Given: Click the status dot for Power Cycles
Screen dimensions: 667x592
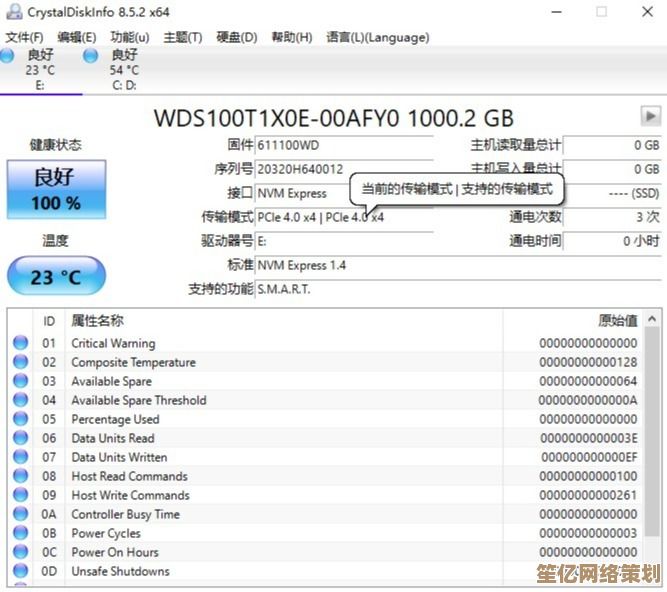Looking at the screenshot, I should click(20, 533).
